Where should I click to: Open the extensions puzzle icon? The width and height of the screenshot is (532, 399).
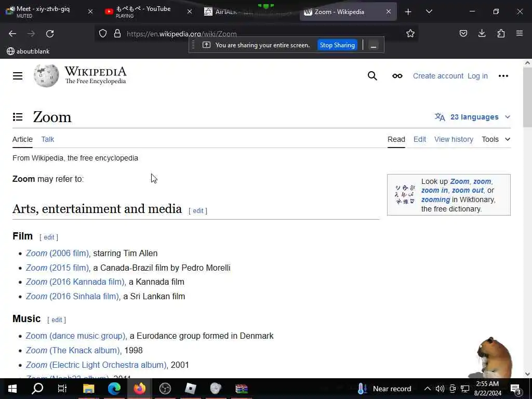[501, 33]
